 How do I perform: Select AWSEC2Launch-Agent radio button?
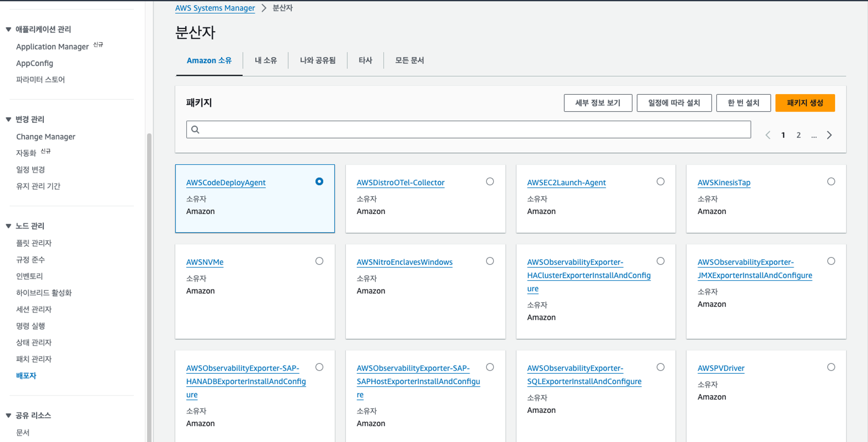(x=661, y=181)
